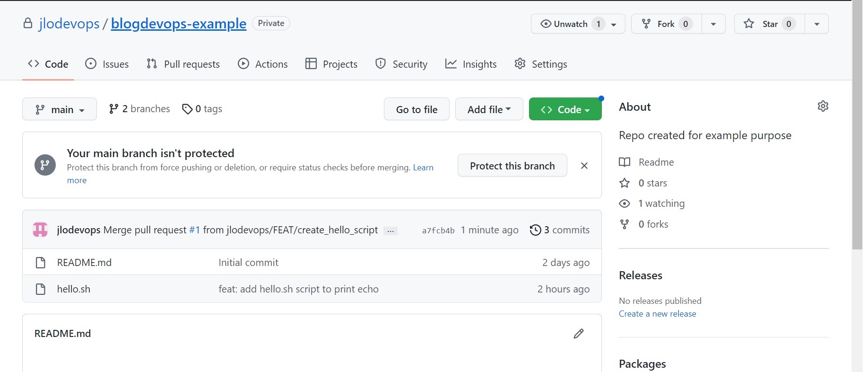The width and height of the screenshot is (868, 372).
Task: Click the jlodevops avatar in the commit row
Action: pyautogui.click(x=40, y=230)
